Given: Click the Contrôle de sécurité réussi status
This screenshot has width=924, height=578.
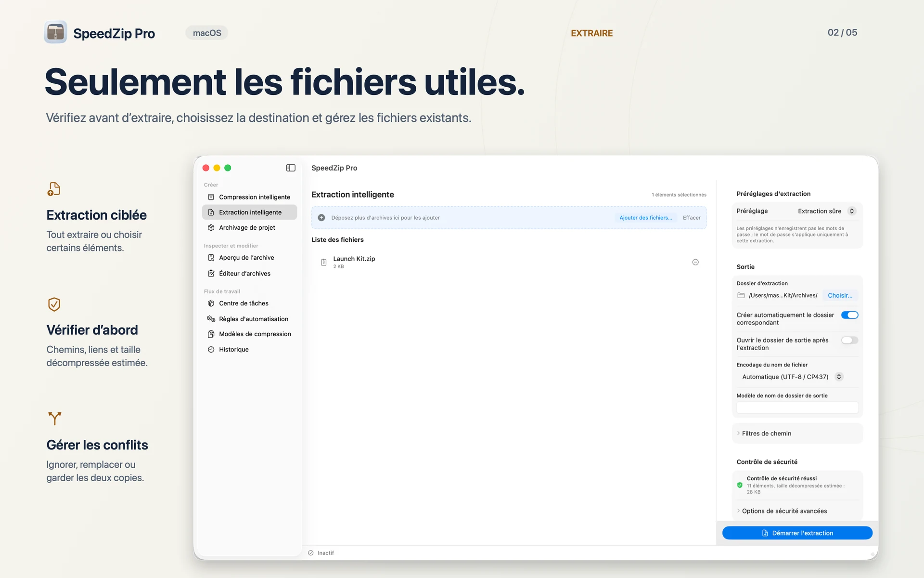Looking at the screenshot, I should pyautogui.click(x=781, y=478).
